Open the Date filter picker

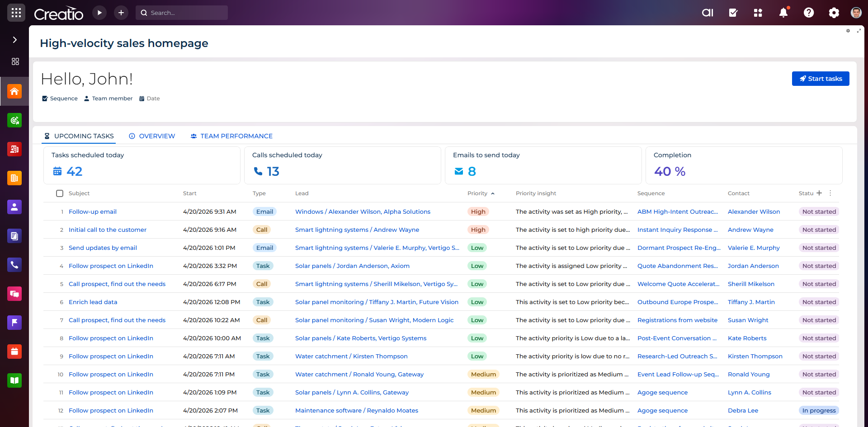coord(149,99)
